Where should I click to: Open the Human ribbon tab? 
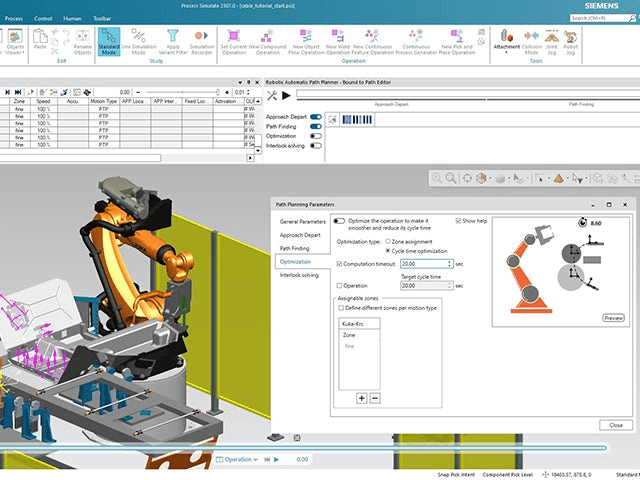(72, 19)
